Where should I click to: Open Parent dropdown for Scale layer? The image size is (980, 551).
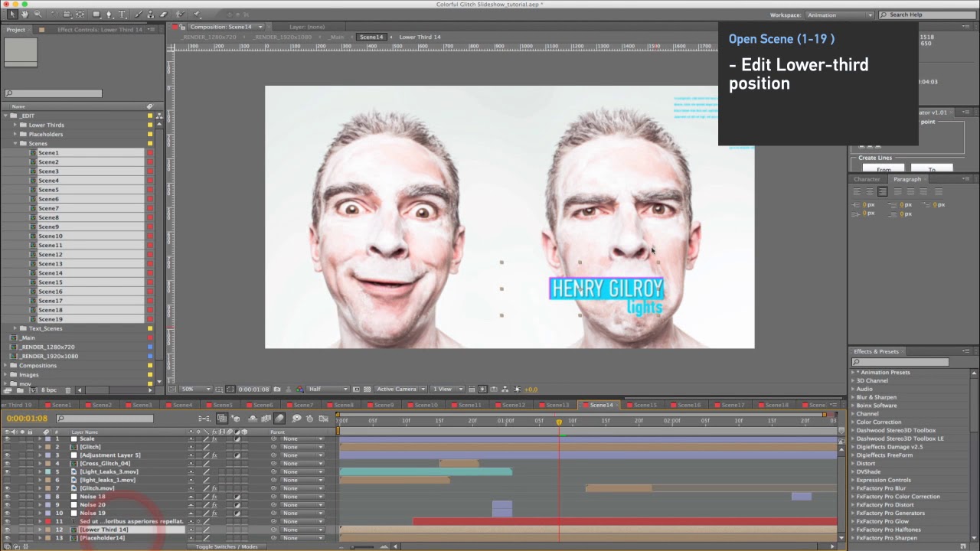pos(302,439)
